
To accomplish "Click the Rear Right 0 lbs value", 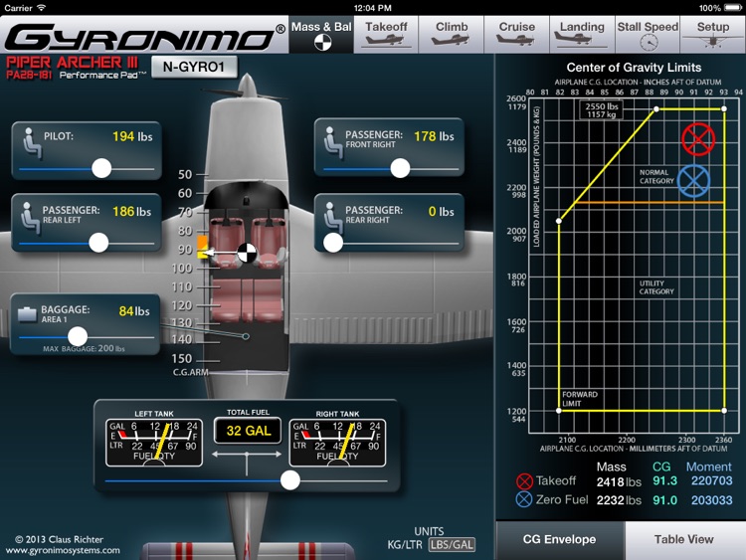I will click(441, 211).
